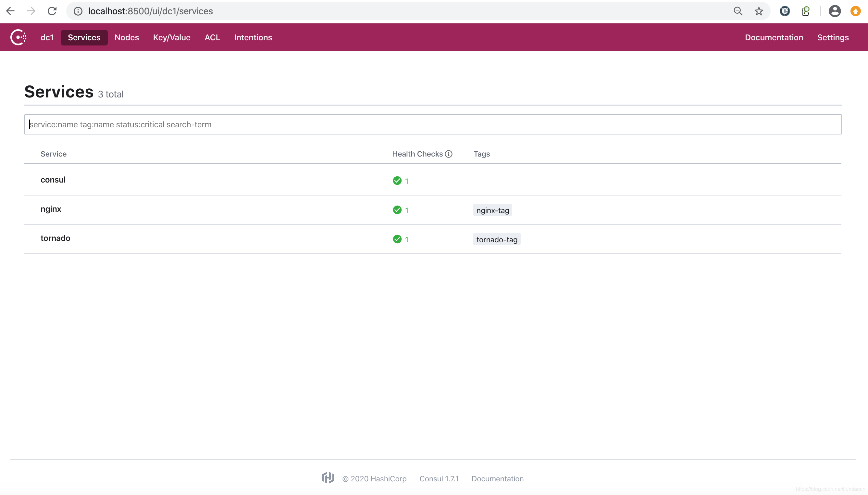
Task: Open the nginx service
Action: [x=51, y=209]
